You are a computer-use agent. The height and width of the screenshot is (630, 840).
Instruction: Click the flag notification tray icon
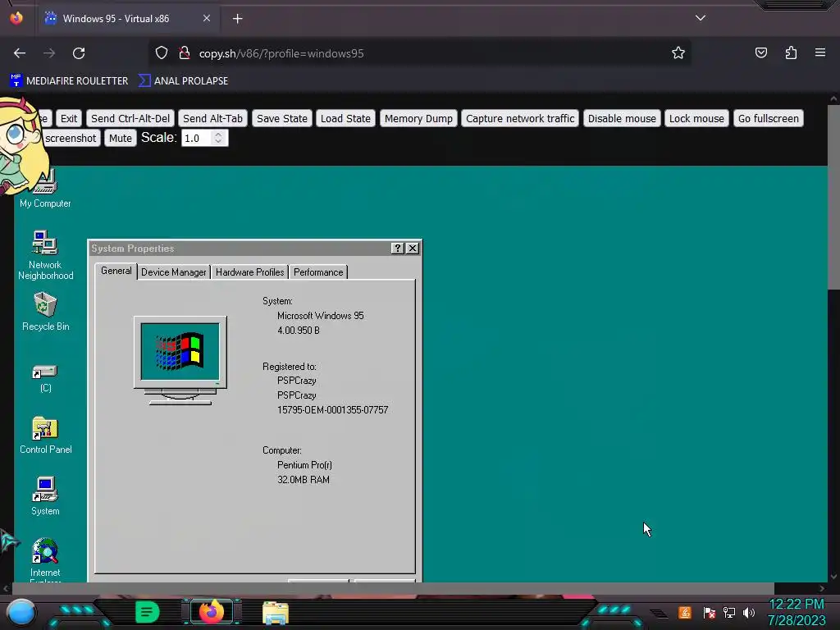[x=710, y=613]
